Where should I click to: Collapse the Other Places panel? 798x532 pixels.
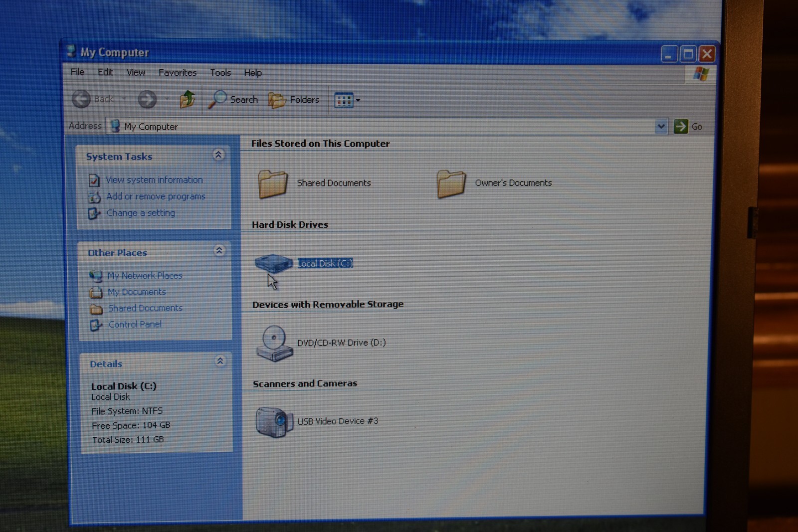219,250
